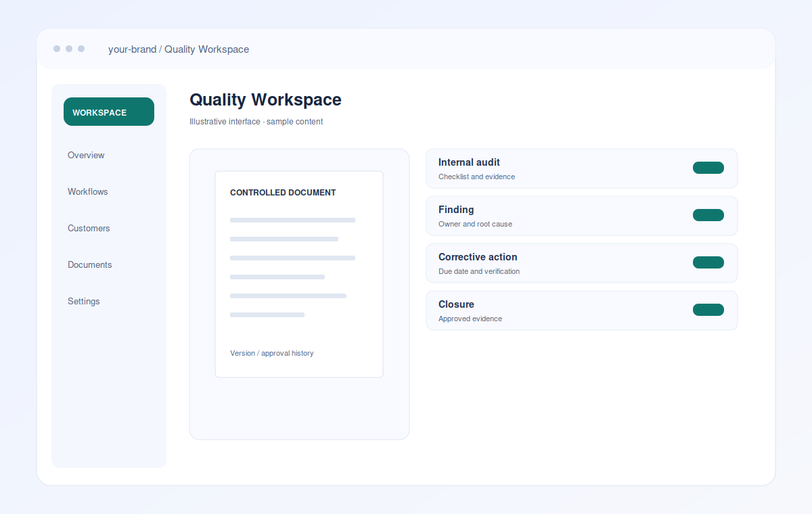Image resolution: width=812 pixels, height=514 pixels.
Task: Select the "Internal audit" card title
Action: click(x=469, y=162)
